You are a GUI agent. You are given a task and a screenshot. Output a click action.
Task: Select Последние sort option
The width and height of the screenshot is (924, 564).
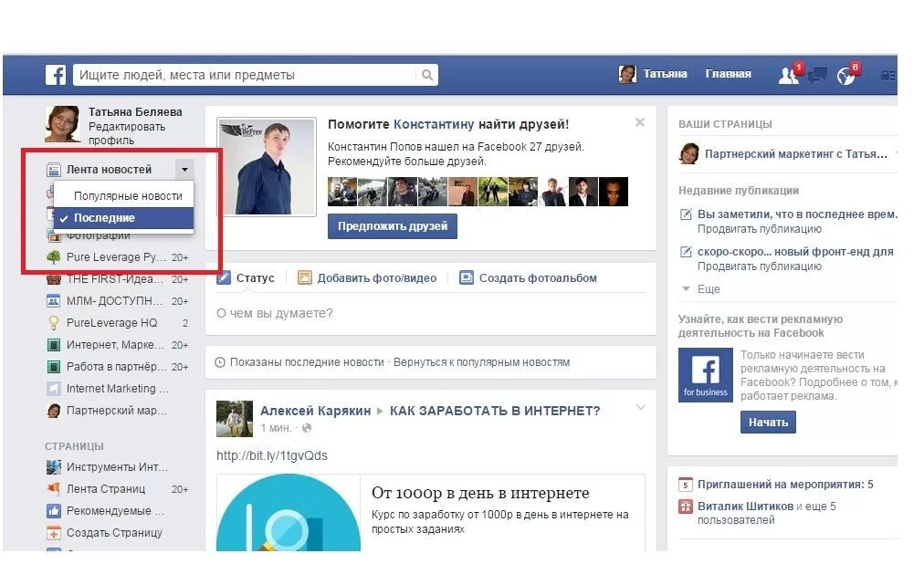[124, 218]
